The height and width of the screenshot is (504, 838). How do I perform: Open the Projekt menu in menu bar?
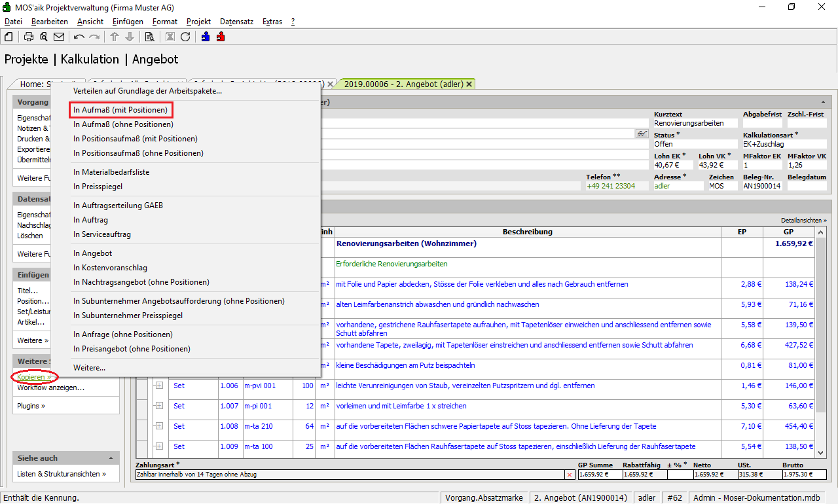point(198,22)
